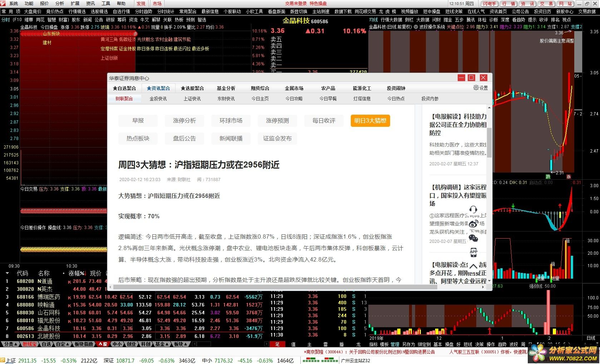Open the mobile APP icon
This screenshot has width=600, height=364.
tap(473, 252)
